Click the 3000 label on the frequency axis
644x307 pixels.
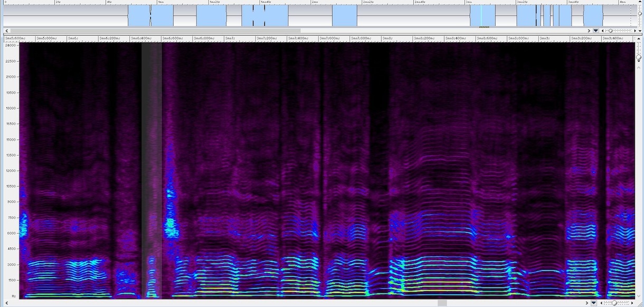tap(12, 265)
